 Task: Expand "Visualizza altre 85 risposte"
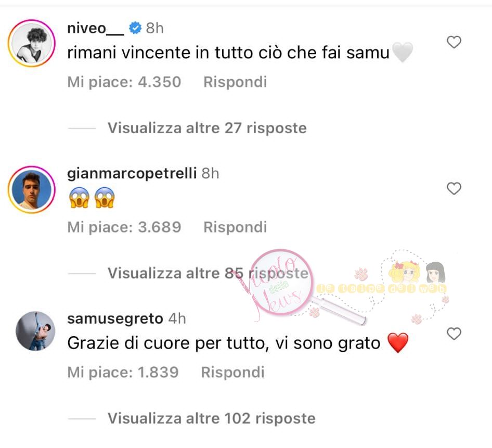tap(208, 273)
